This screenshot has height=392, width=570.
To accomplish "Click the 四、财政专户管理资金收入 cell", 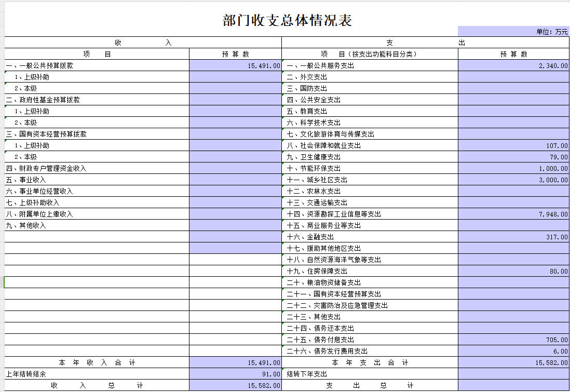I will point(97,168).
